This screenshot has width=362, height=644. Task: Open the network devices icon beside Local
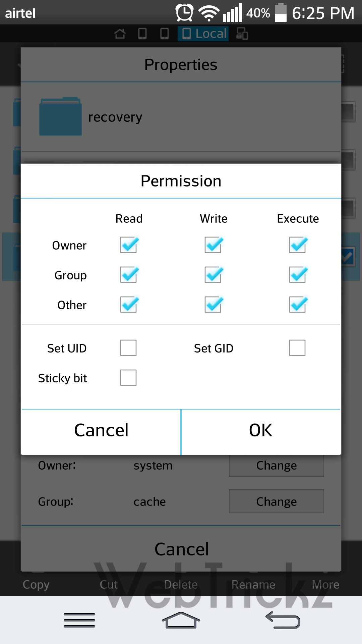pos(242,34)
